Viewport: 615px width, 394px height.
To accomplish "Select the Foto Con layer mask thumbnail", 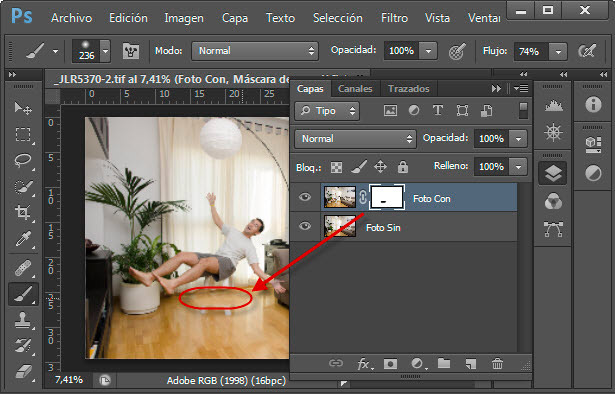I will [x=387, y=197].
